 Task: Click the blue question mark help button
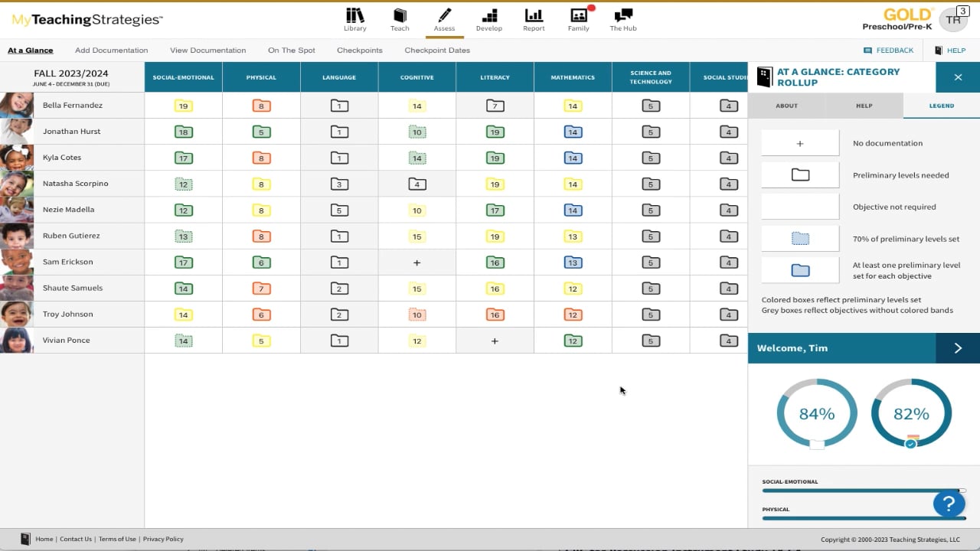[949, 504]
